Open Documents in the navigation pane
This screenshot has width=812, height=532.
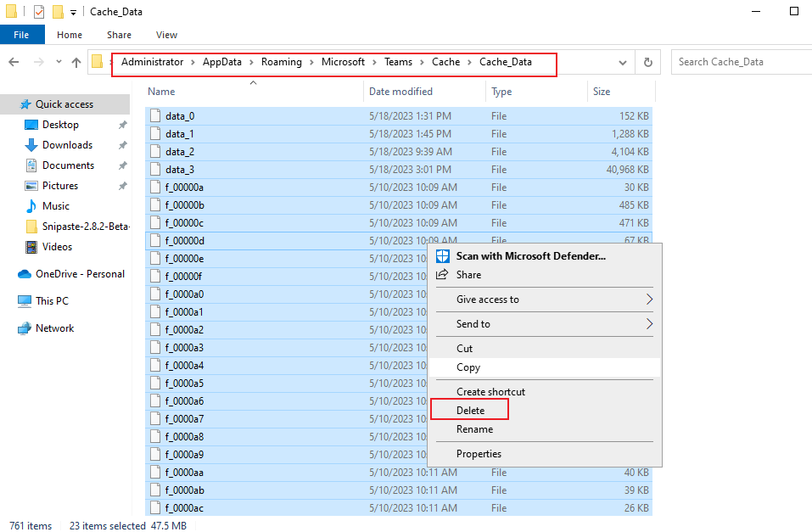coord(69,165)
